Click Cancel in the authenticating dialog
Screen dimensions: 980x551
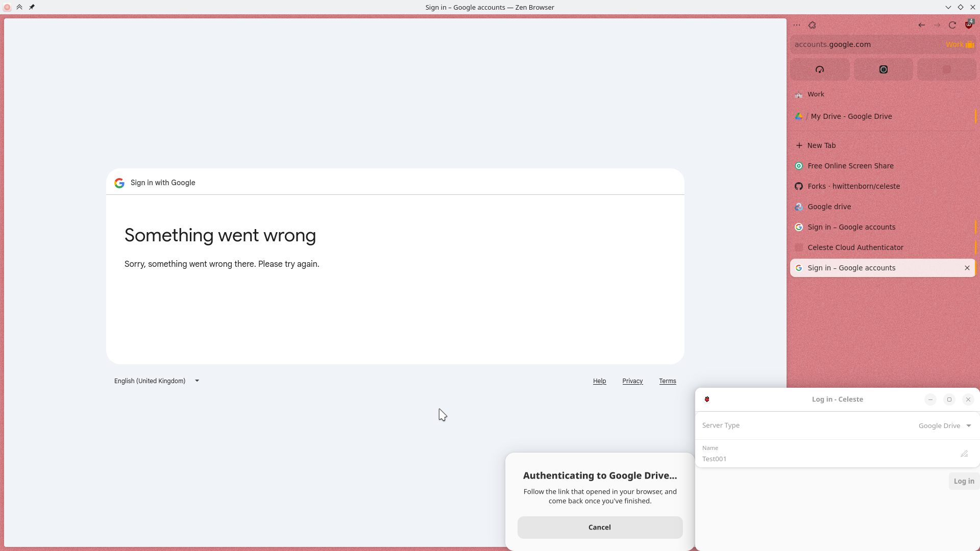(x=599, y=527)
